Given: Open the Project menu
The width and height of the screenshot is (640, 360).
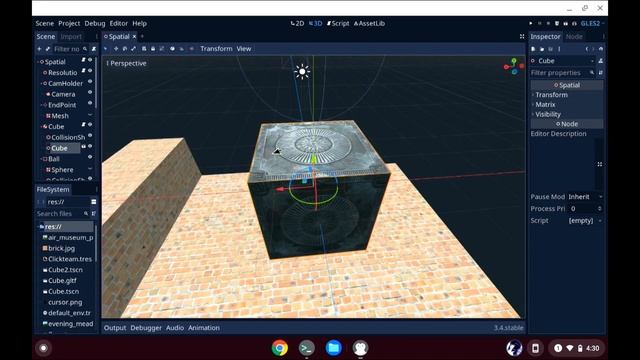Looking at the screenshot, I should click(69, 23).
